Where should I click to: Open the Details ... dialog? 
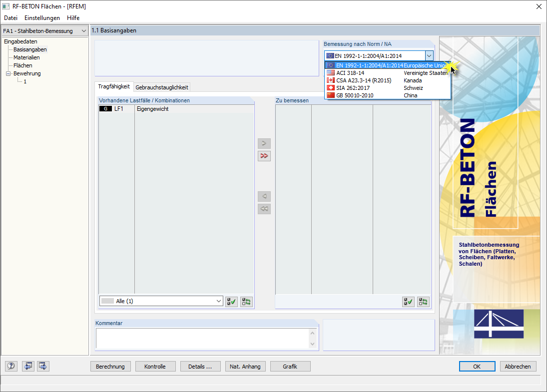200,367
